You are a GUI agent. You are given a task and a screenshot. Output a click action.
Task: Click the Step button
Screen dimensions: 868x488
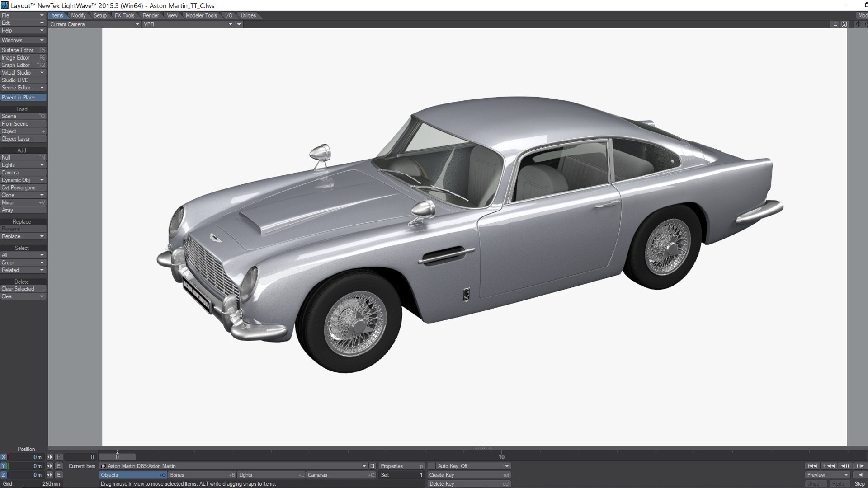pos(859,484)
